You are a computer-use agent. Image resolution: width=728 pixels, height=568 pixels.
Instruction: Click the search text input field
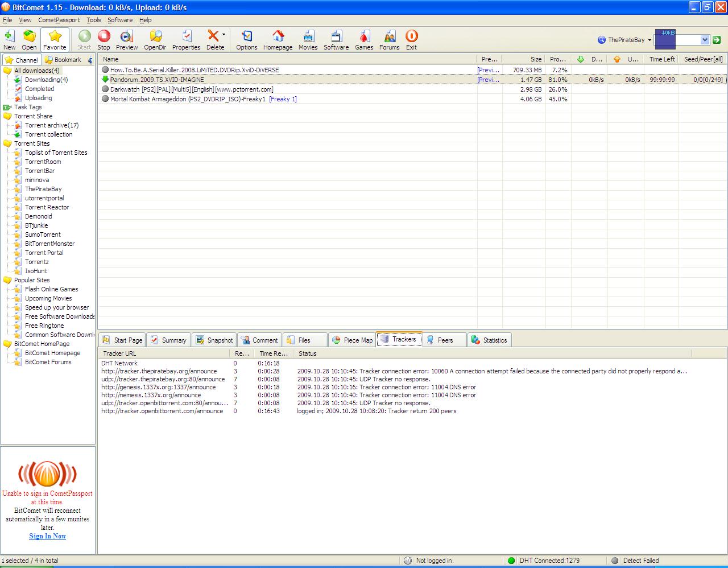[x=677, y=40]
